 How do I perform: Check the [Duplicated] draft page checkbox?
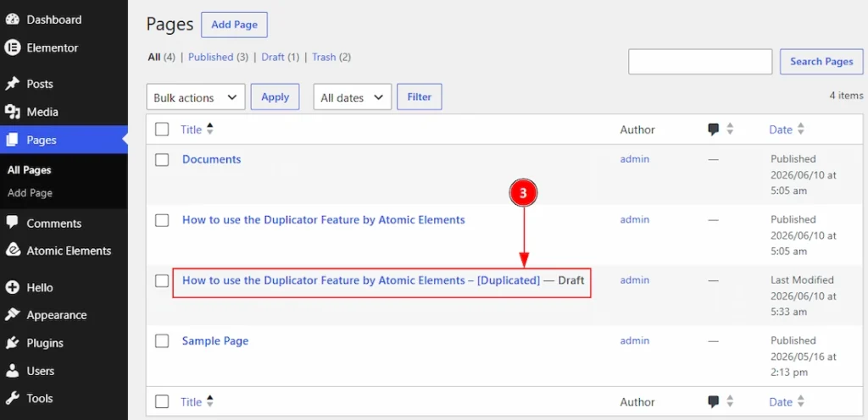coord(162,281)
